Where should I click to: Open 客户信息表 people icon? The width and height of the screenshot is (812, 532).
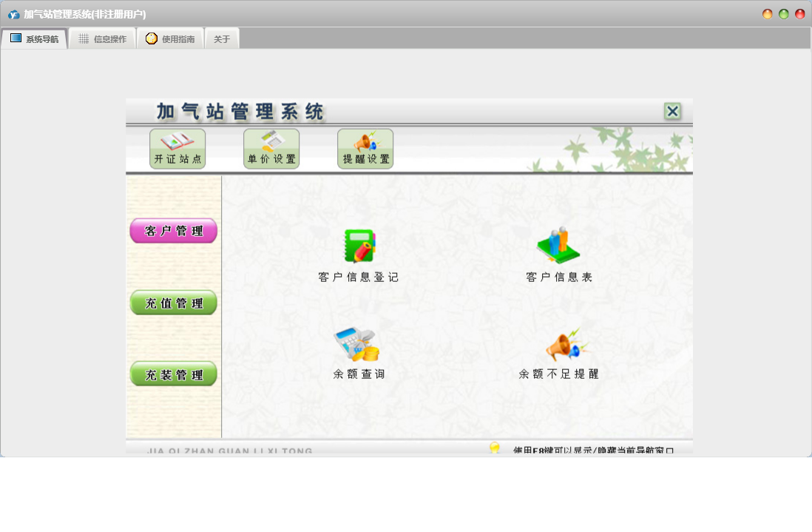coord(558,246)
